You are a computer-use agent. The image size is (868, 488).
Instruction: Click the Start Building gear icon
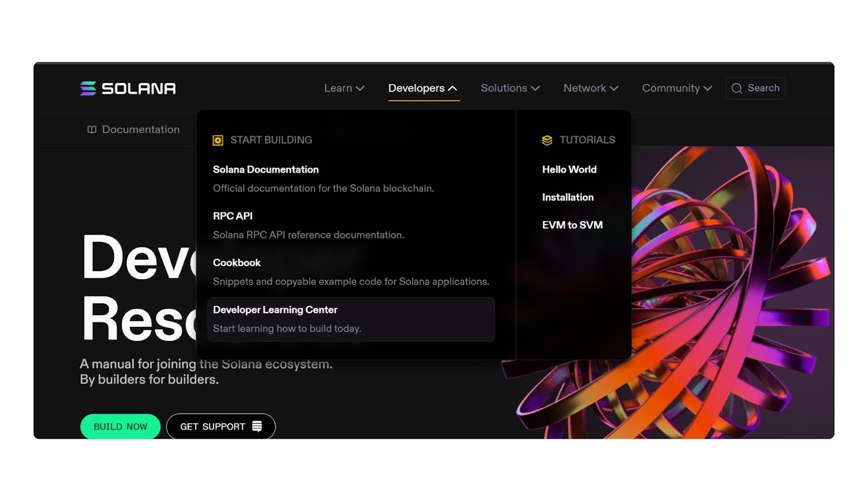pyautogui.click(x=218, y=140)
